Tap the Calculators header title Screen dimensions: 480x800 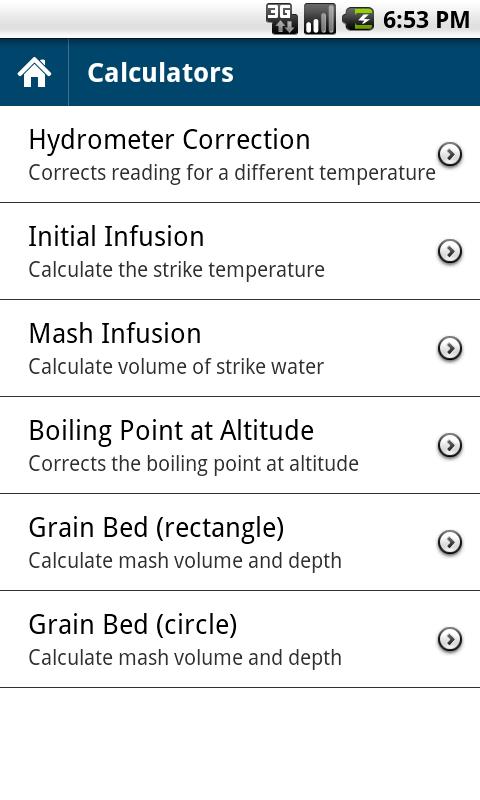pos(160,72)
